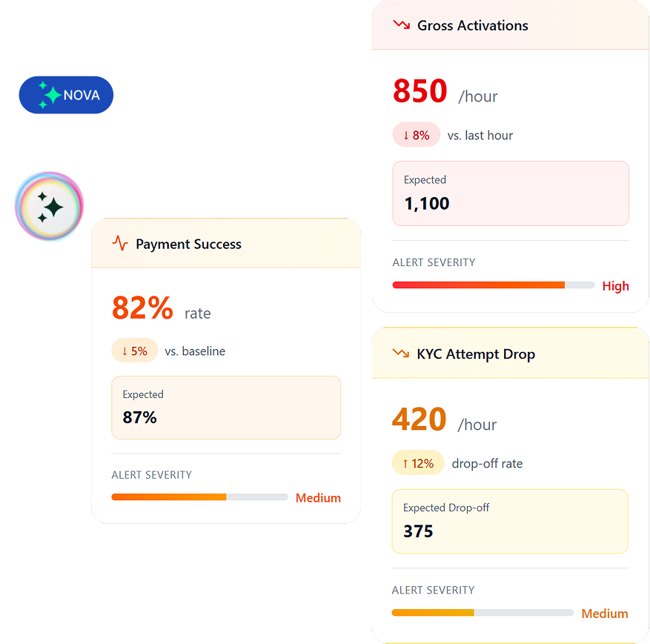650x644 pixels.
Task: Click the 82% rate value
Action: 142,308
